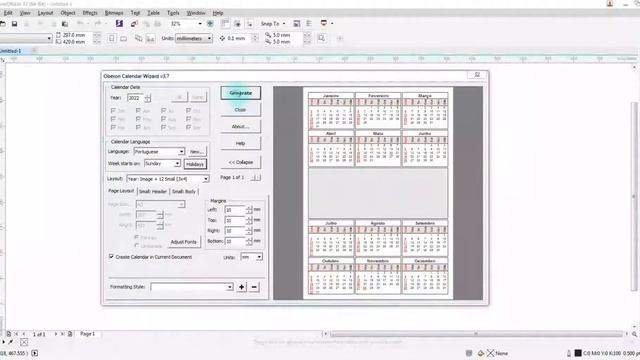Click the minus button beside Formatting Style
Screen dimensions: 640x360
pos(254,287)
